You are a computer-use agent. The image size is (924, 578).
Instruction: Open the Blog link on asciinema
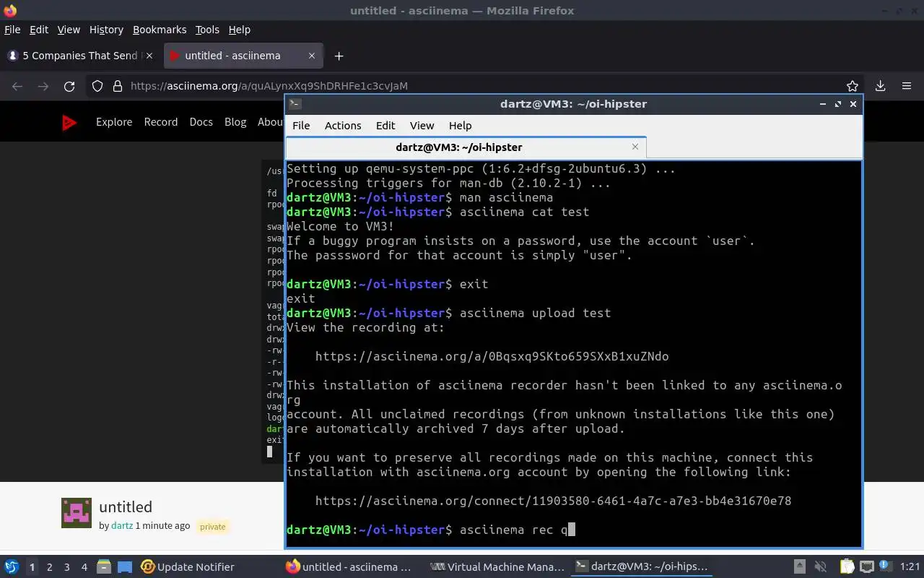click(235, 122)
